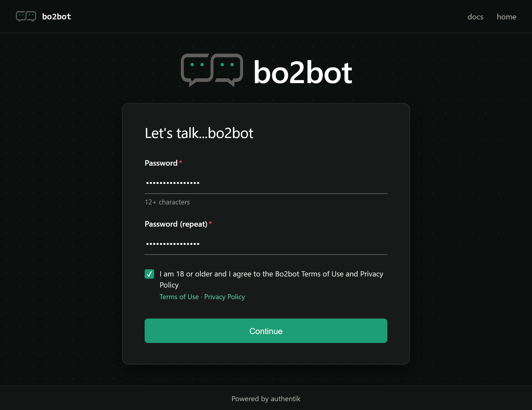
Task: Click the 'I am 18 or older' agreement label
Action: pyautogui.click(x=271, y=279)
